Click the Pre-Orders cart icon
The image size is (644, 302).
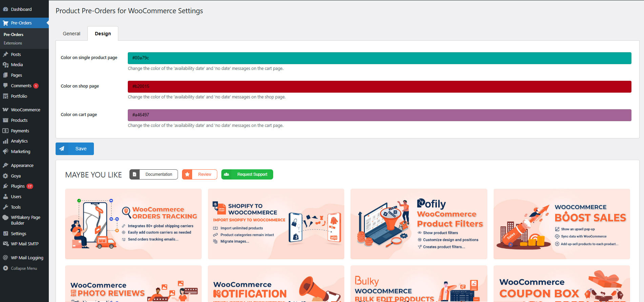(x=5, y=23)
